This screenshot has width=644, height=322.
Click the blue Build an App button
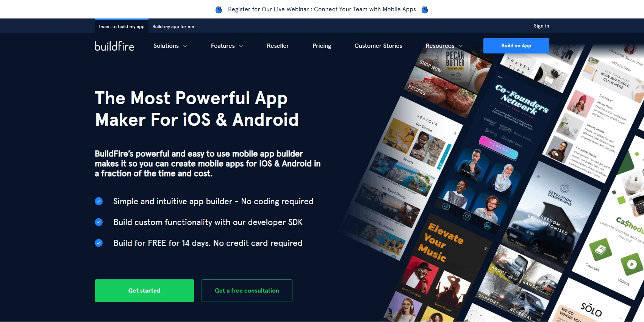click(x=516, y=45)
